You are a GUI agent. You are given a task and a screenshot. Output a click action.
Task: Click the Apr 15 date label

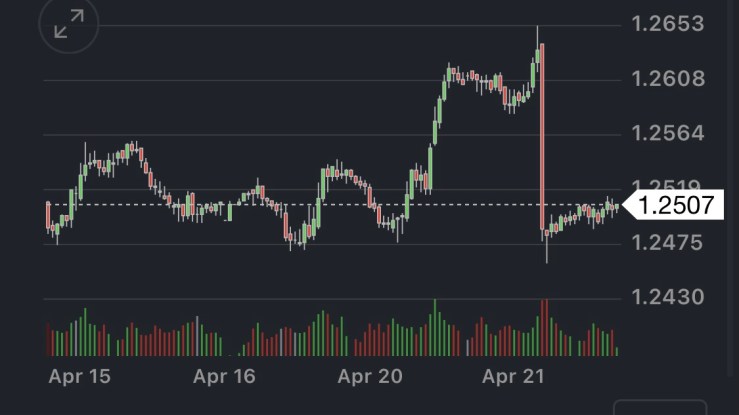click(79, 377)
